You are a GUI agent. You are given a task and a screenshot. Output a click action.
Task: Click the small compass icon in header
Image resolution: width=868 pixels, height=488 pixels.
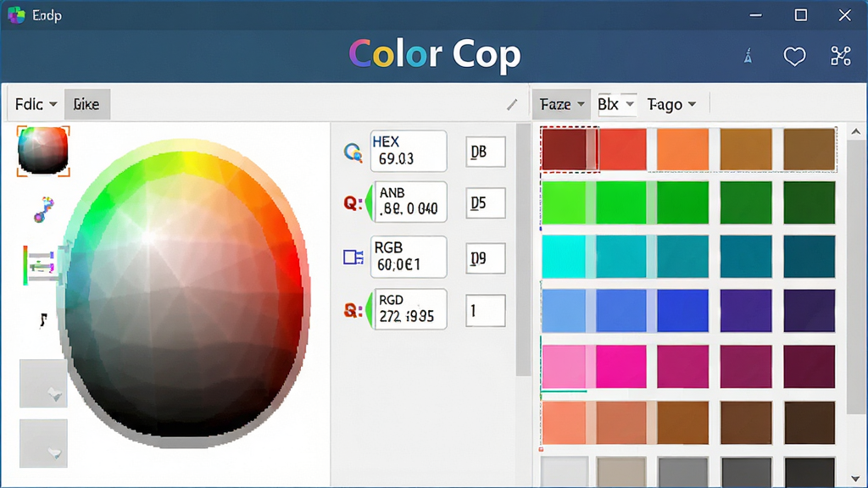tap(748, 56)
